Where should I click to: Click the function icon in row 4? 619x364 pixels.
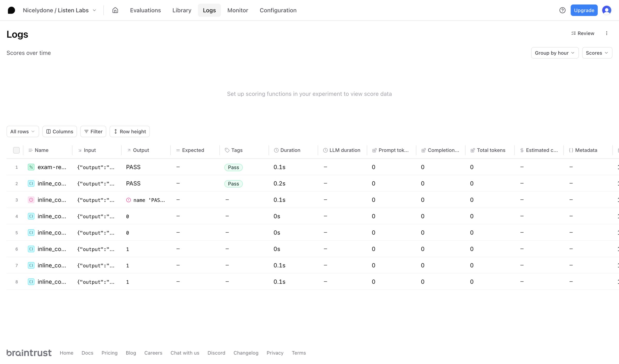pos(31,216)
